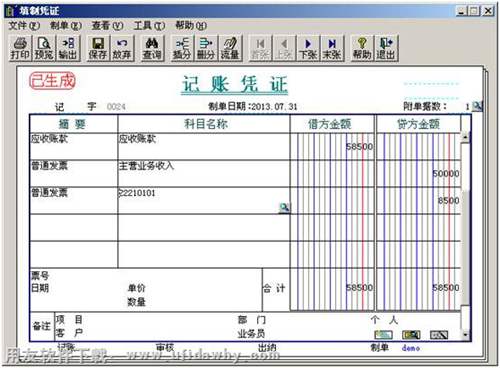Click 删分 delete entry icon
The image size is (500, 368).
tap(206, 48)
